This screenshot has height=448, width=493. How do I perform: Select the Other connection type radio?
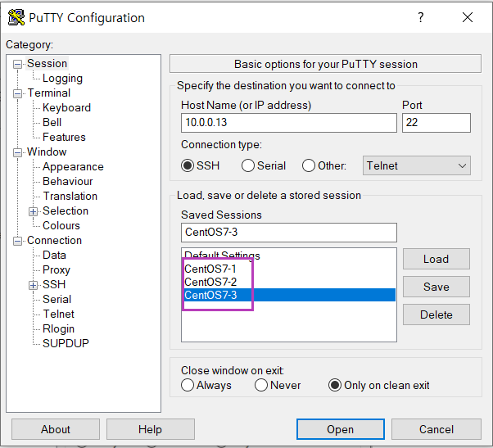point(309,165)
